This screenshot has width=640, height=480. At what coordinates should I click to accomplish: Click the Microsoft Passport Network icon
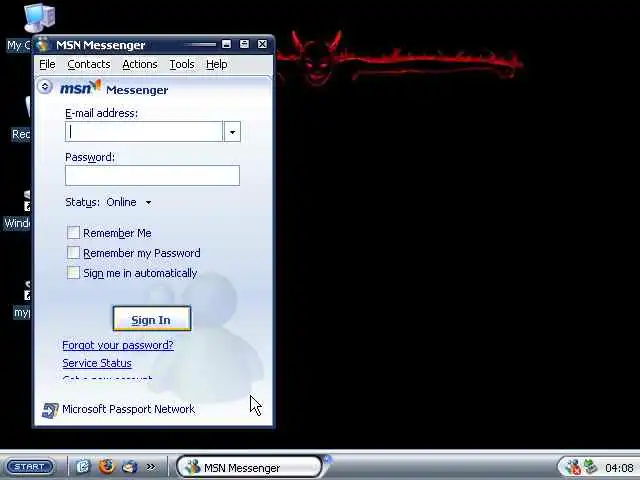pos(50,410)
